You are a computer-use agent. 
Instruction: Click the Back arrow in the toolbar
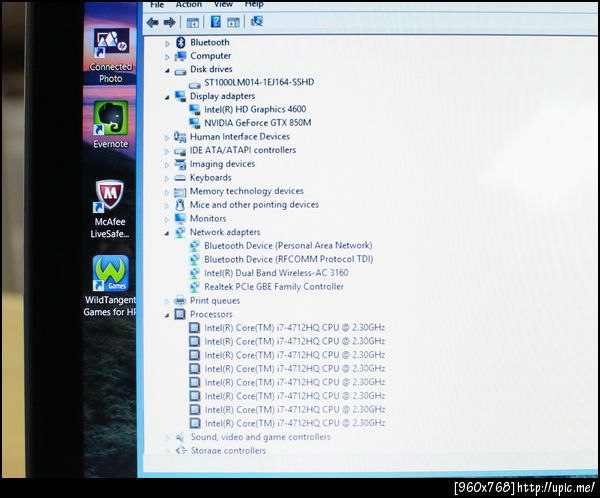[153, 23]
